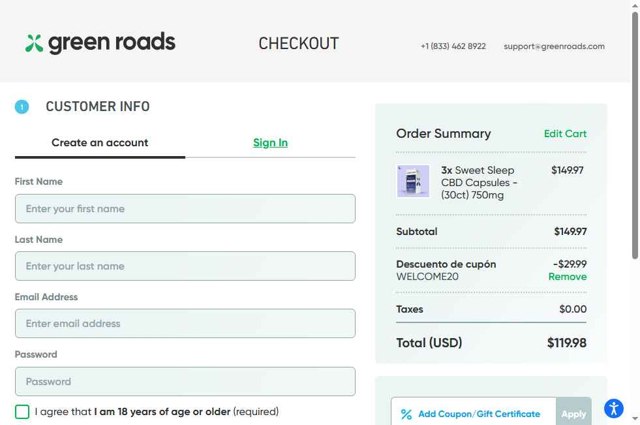640x425 pixels.
Task: Open the Sweet Sleep CBD Capsules thumbnail
Action: 413,181
